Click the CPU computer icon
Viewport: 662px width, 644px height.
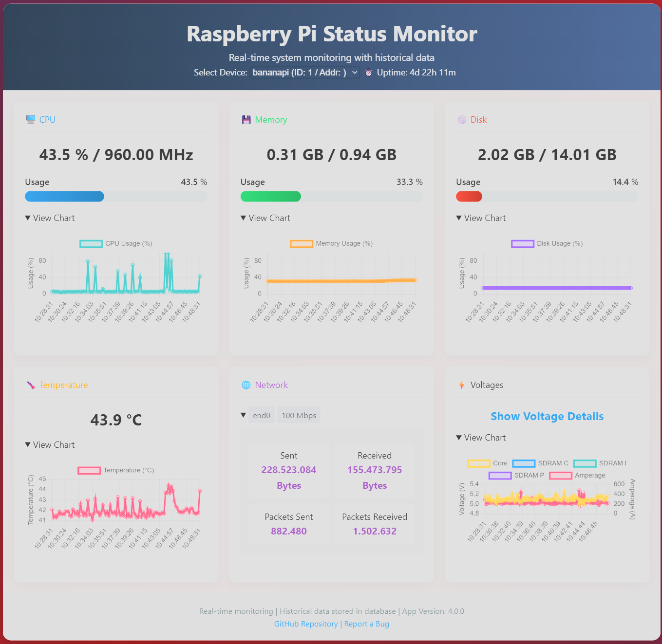[30, 119]
